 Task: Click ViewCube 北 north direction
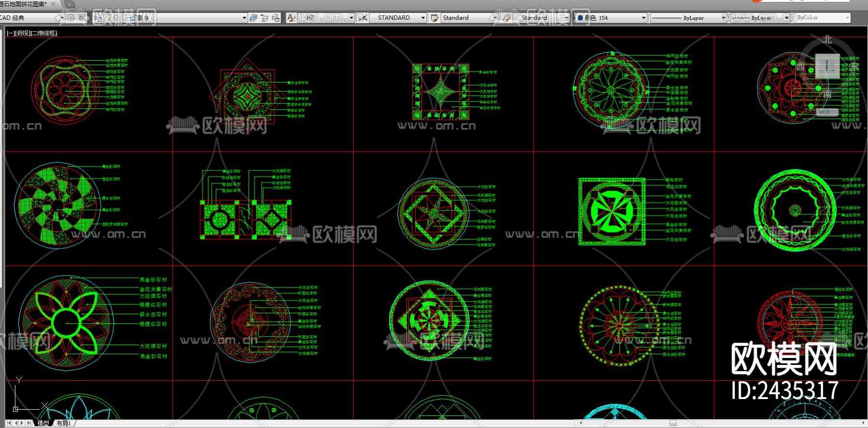[x=827, y=40]
